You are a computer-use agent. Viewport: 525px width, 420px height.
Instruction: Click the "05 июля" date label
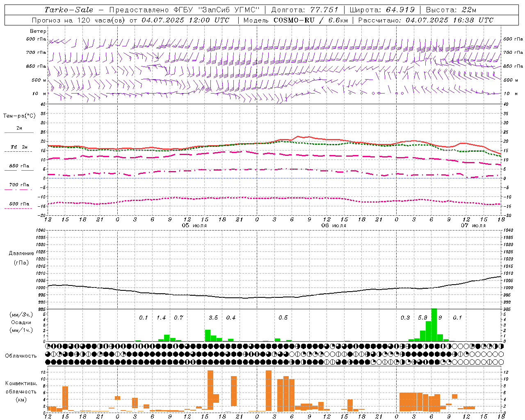(194, 226)
